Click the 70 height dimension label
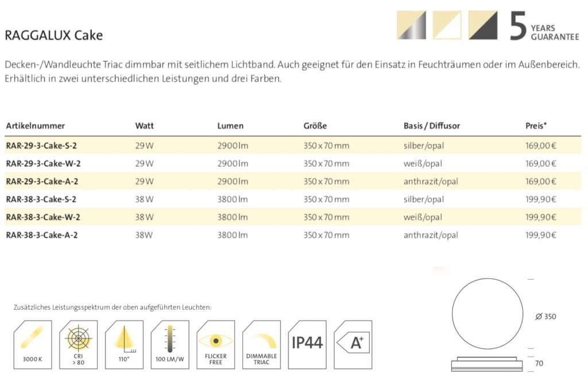The width and height of the screenshot is (588, 382). tap(539, 363)
